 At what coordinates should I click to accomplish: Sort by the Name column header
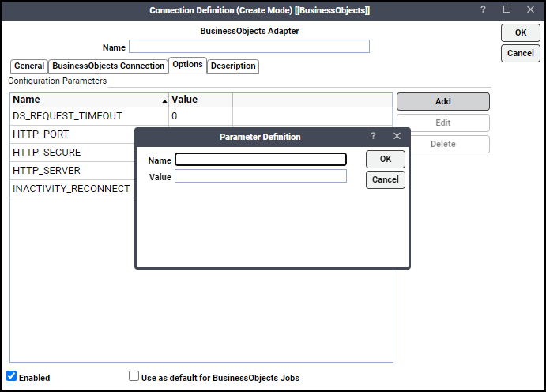tap(89, 100)
